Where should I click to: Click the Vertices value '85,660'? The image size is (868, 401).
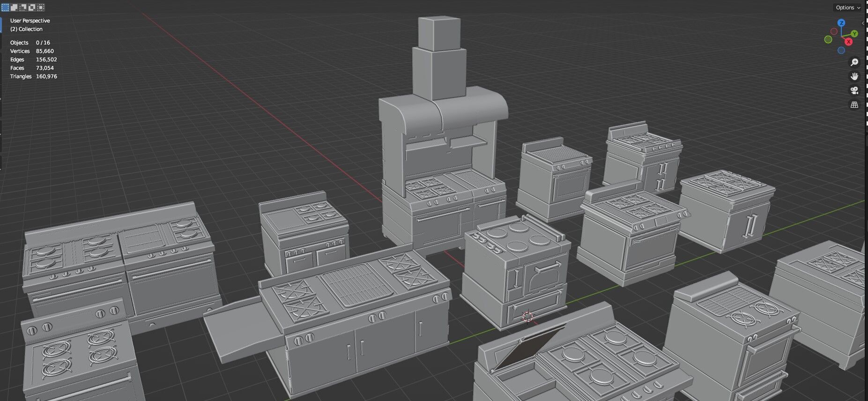[x=45, y=51]
